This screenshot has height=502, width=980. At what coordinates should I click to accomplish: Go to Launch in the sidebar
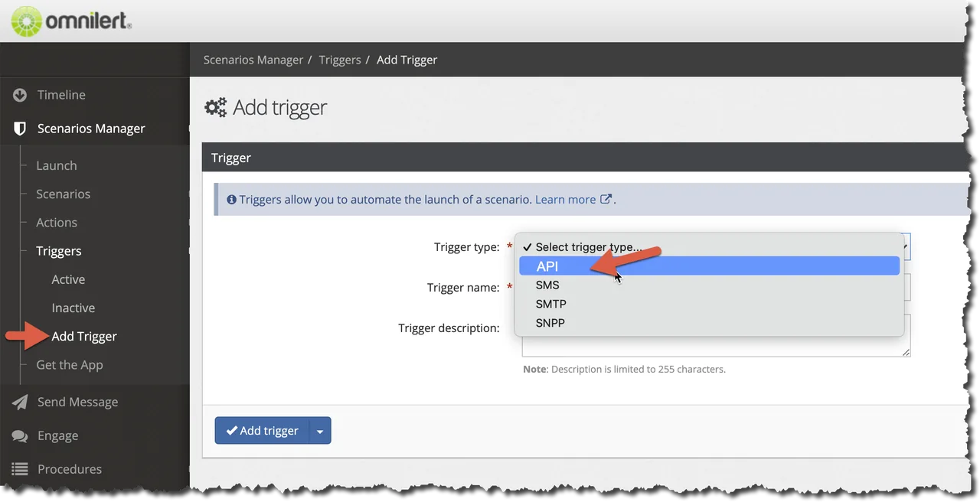[57, 165]
